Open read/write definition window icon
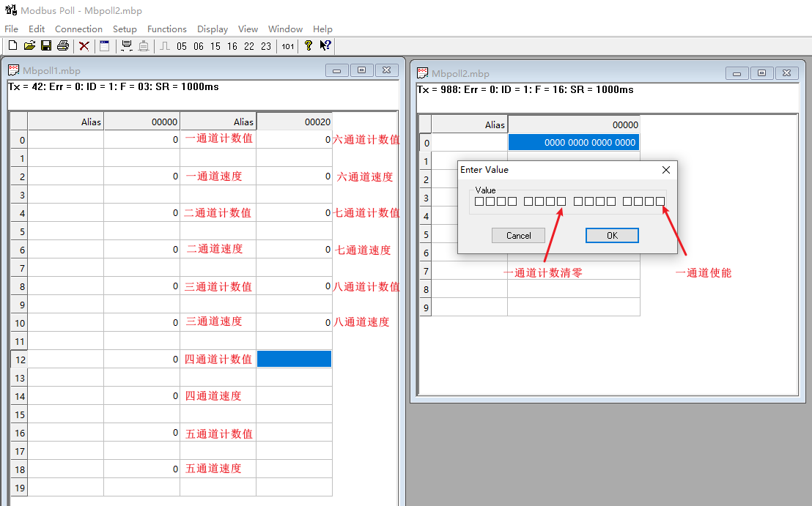This screenshot has width=812, height=506. click(x=104, y=46)
